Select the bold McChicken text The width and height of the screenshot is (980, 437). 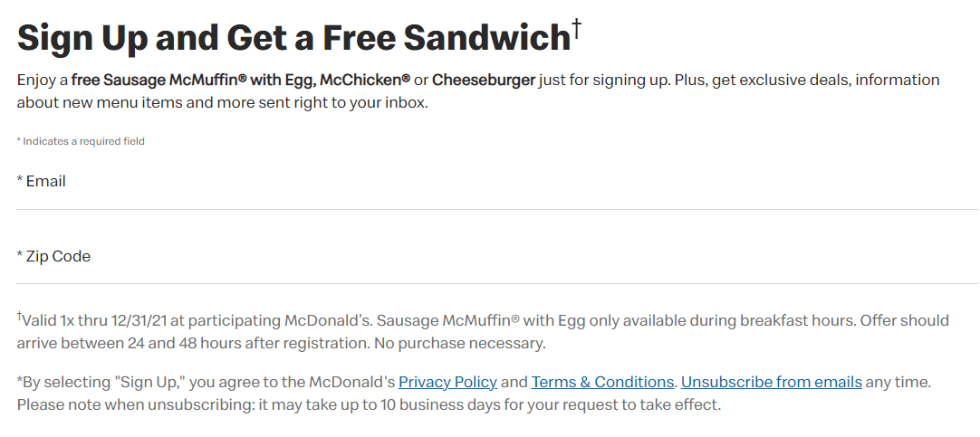365,80
